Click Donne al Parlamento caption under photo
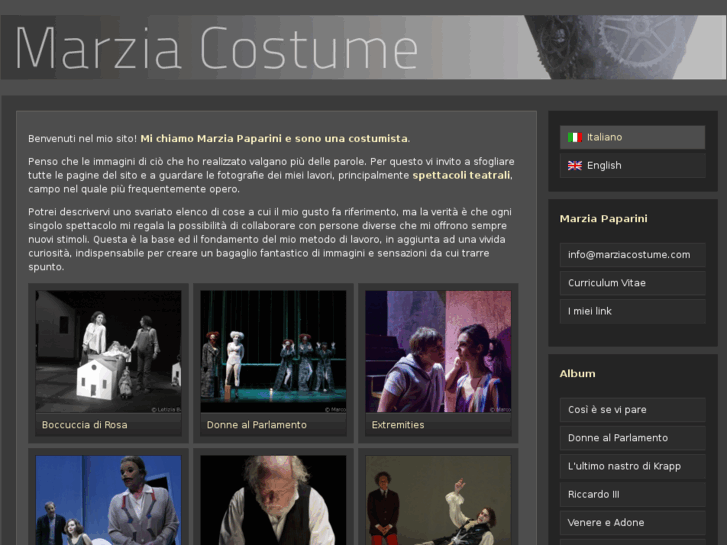727x545 pixels. tap(256, 425)
